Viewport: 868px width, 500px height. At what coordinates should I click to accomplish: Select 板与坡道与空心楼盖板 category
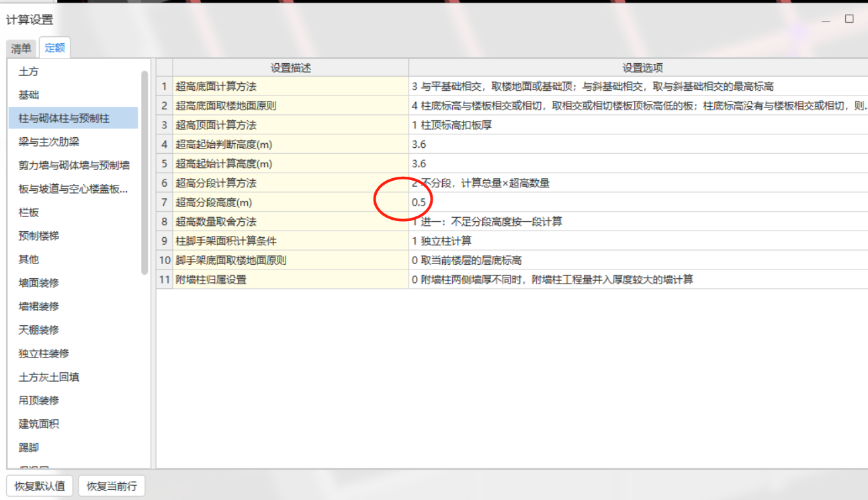73,189
